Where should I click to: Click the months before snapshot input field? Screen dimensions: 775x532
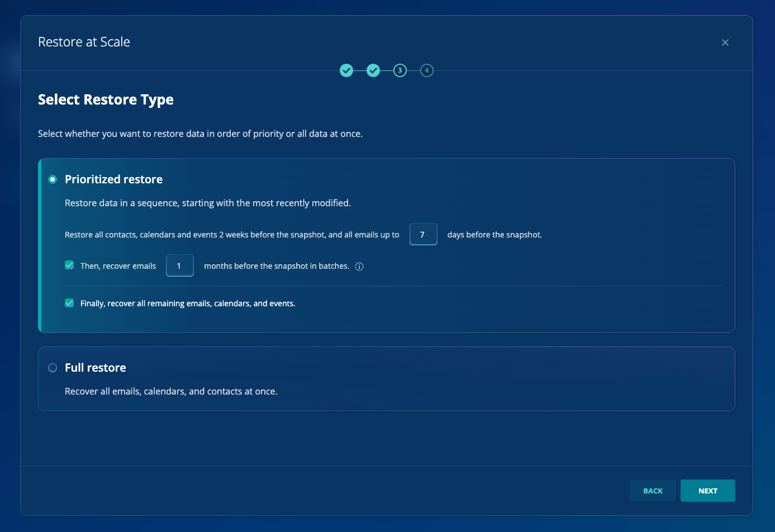pyautogui.click(x=180, y=265)
